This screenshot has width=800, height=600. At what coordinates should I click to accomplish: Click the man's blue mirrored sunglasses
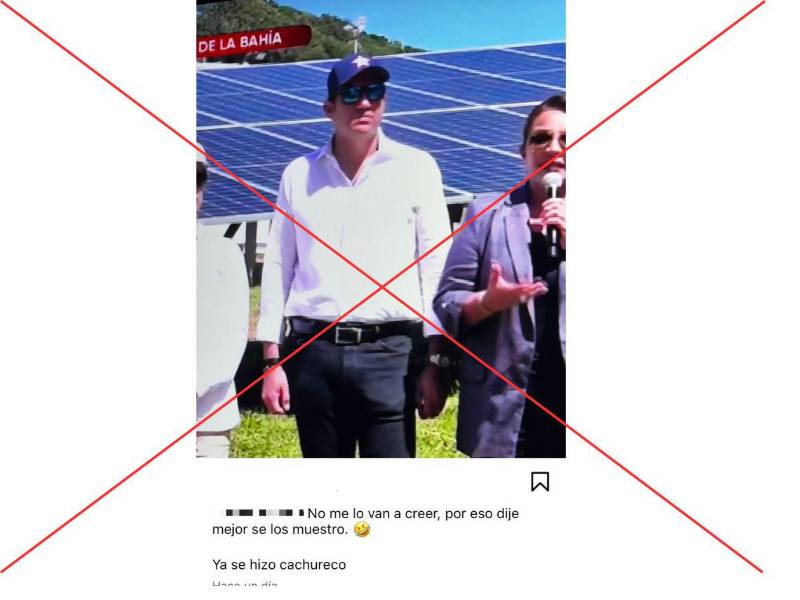[x=362, y=94]
